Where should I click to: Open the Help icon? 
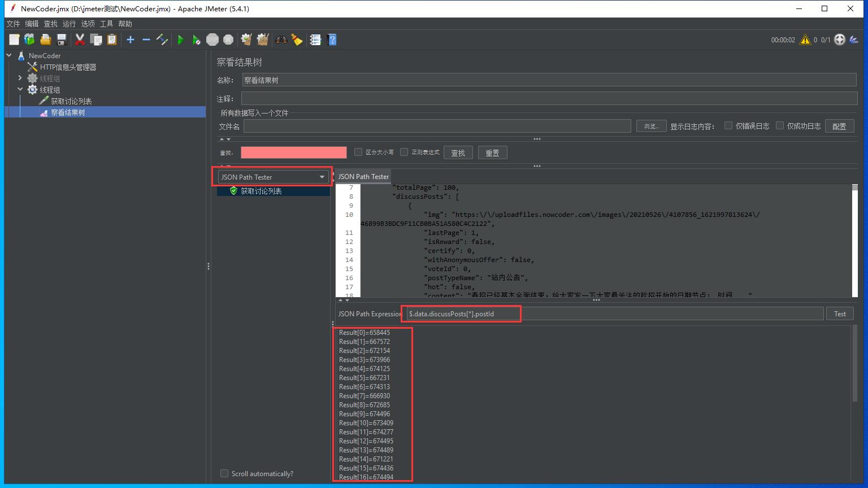point(332,40)
